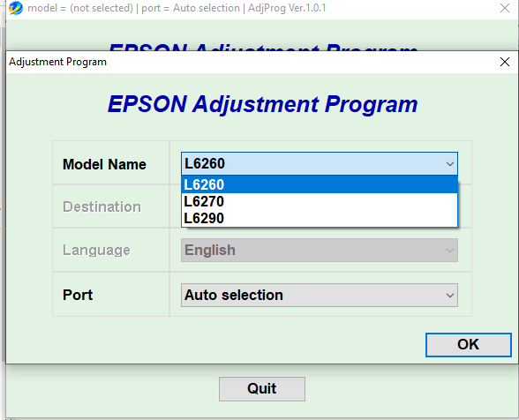The image size is (519, 420).
Task: Click the Model Name label
Action: [x=104, y=164]
